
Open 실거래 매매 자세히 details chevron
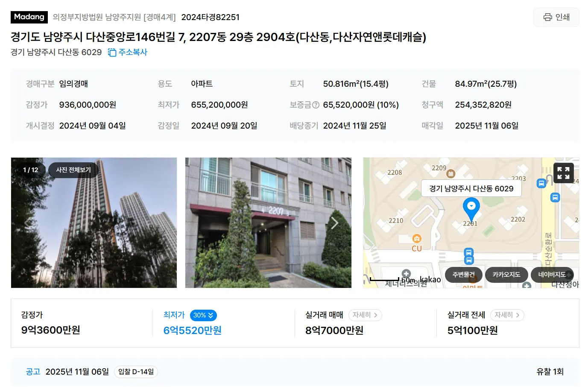coord(365,315)
